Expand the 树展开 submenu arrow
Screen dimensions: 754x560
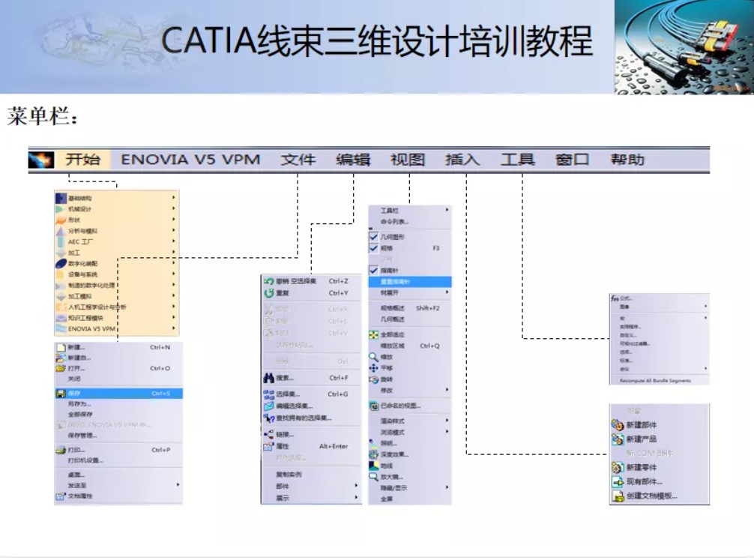[448, 291]
